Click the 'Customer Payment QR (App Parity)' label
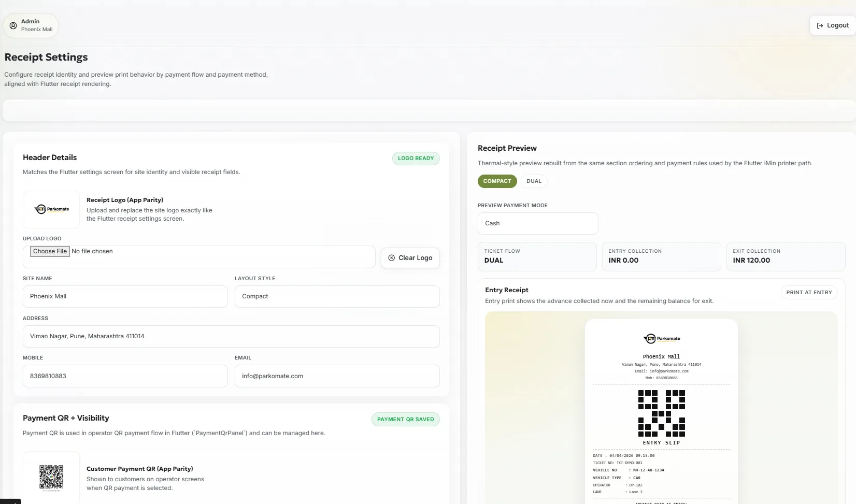This screenshot has width=856, height=504. (x=140, y=469)
